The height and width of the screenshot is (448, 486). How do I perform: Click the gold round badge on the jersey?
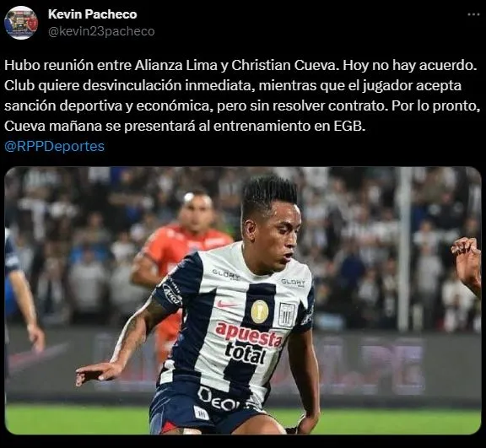click(260, 311)
